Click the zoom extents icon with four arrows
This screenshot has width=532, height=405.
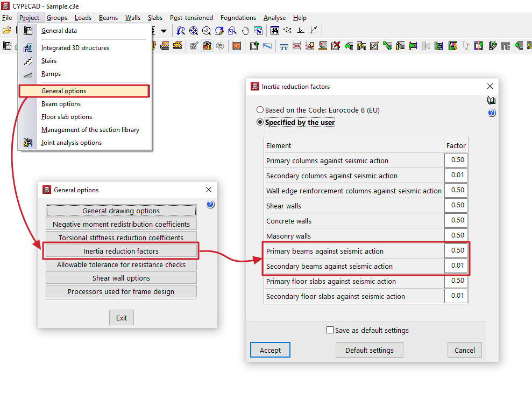[194, 31]
